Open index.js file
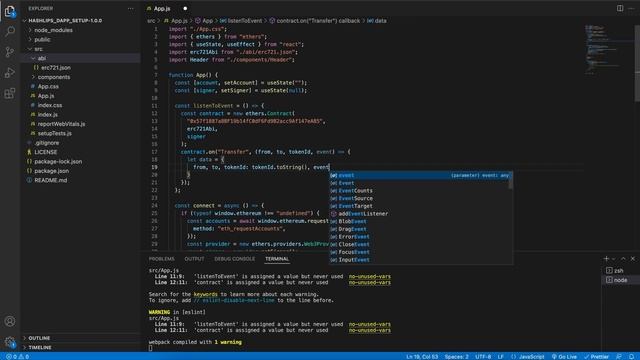 point(48,115)
